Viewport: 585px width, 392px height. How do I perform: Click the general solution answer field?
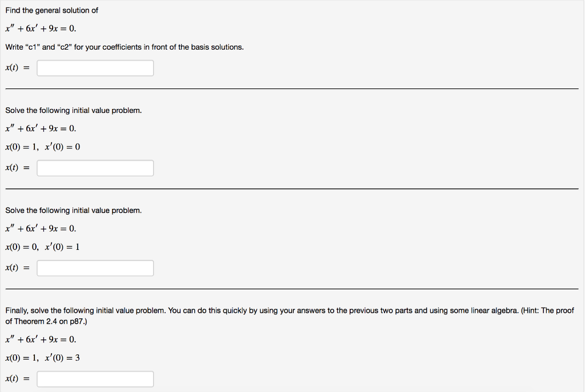click(x=95, y=68)
